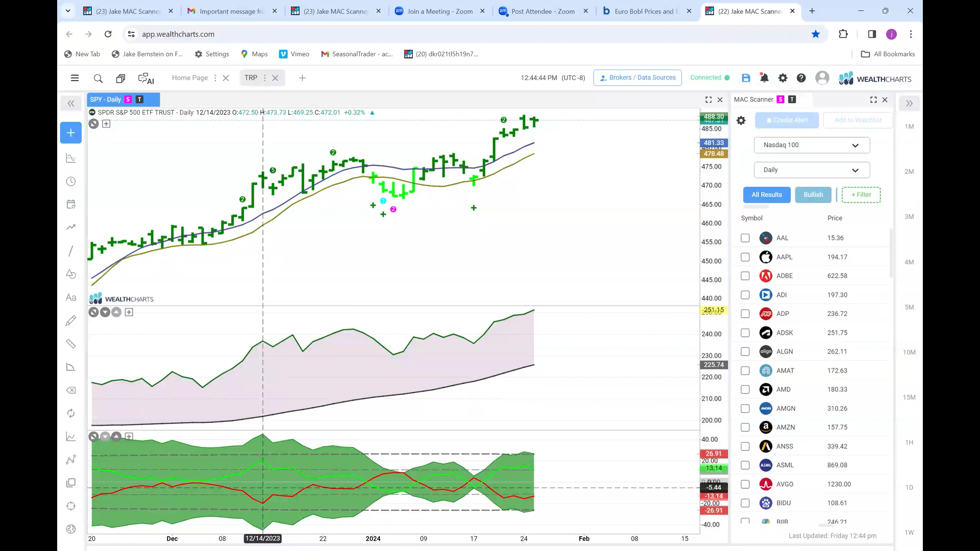The height and width of the screenshot is (551, 980).
Task: Show All Results in scanner
Action: point(767,195)
